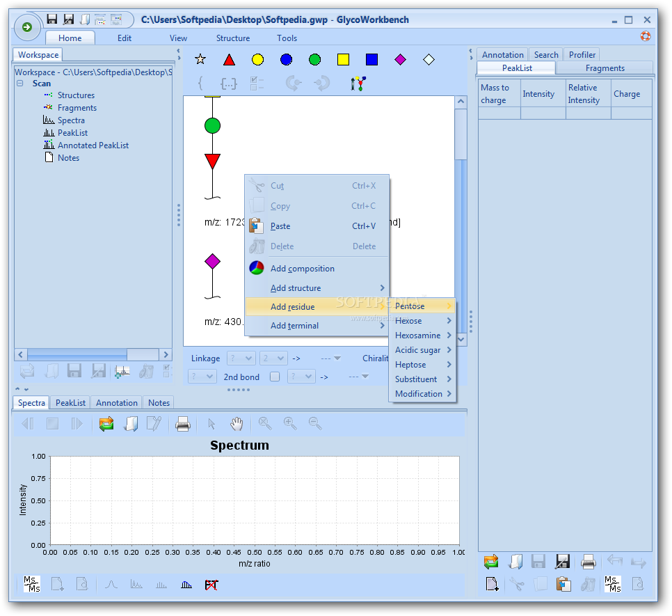The width and height of the screenshot is (672, 616).
Task: Click the refresh icon in the spectra toolbar
Action: pyautogui.click(x=106, y=423)
